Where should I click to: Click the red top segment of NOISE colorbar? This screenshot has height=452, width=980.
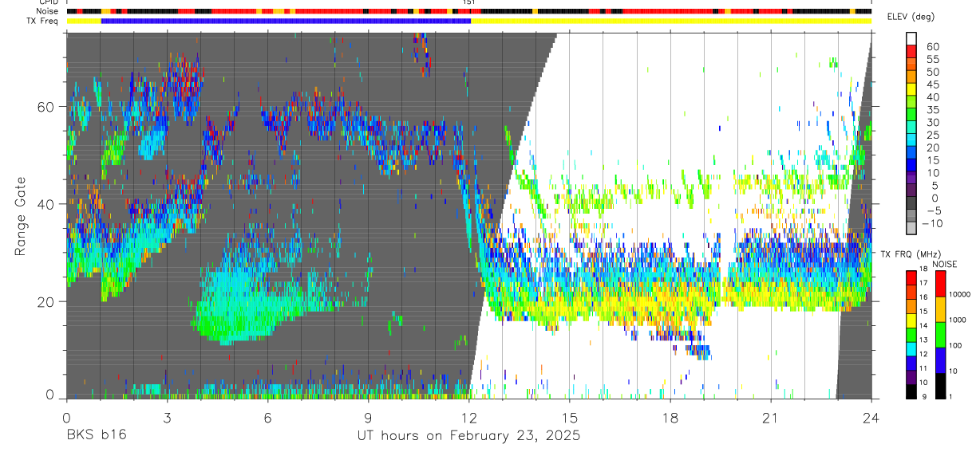click(940, 284)
